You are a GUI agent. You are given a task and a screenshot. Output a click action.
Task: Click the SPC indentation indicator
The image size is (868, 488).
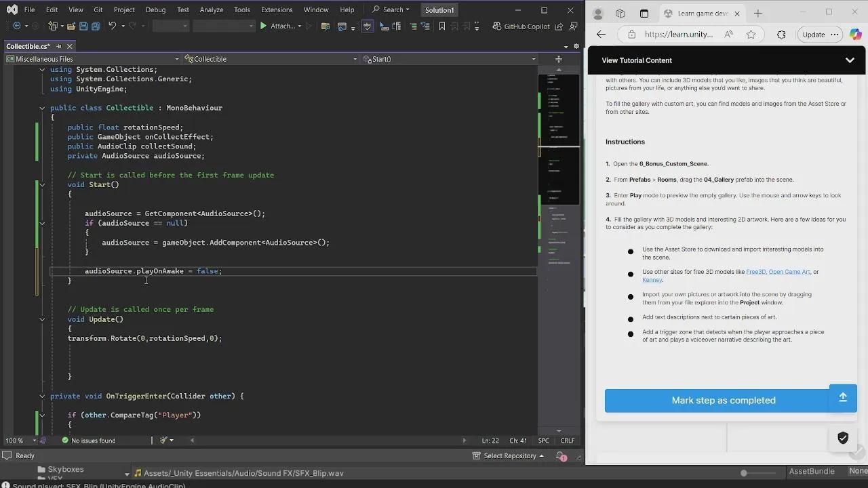pos(544,441)
